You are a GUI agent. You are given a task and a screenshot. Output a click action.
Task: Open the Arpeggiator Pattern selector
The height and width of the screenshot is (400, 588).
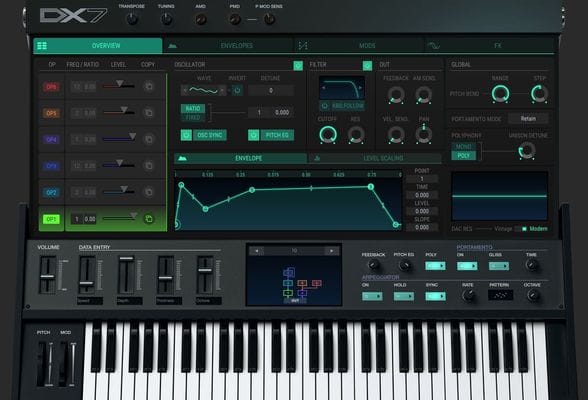500,295
